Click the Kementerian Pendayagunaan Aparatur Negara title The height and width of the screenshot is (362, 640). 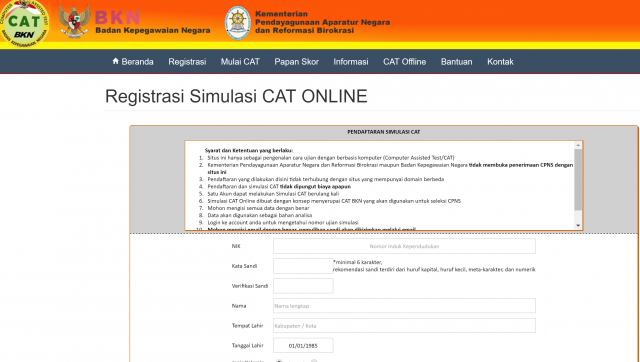click(x=322, y=22)
